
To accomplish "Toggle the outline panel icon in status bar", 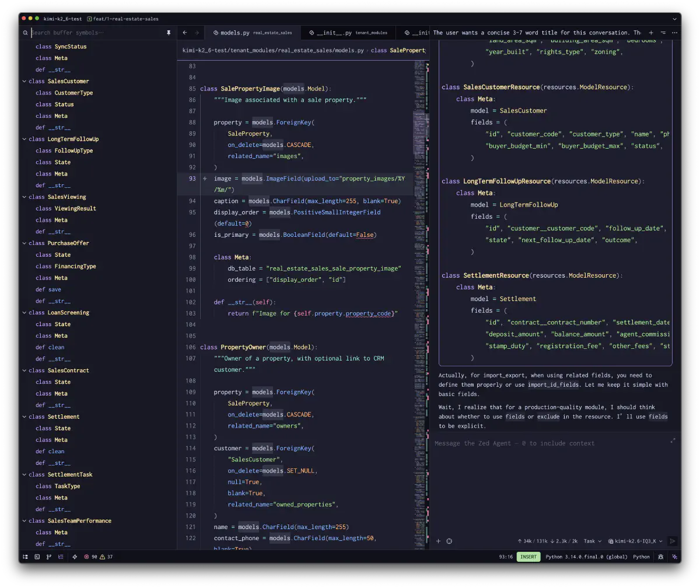I will click(61, 556).
